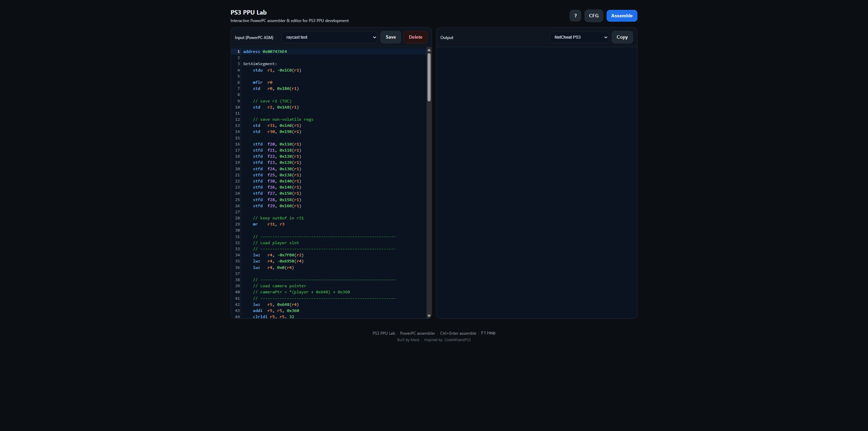Copy the output code
868x431 pixels.
[x=622, y=37]
